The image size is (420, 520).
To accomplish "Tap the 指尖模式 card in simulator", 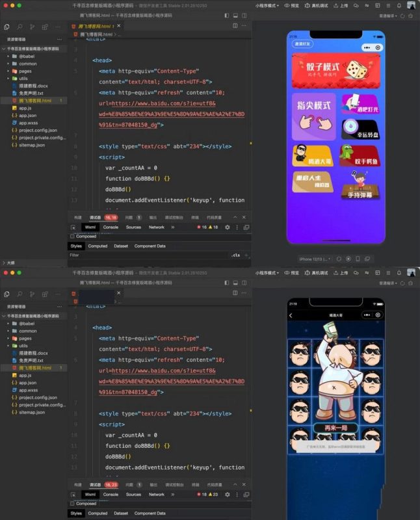I will [314, 116].
